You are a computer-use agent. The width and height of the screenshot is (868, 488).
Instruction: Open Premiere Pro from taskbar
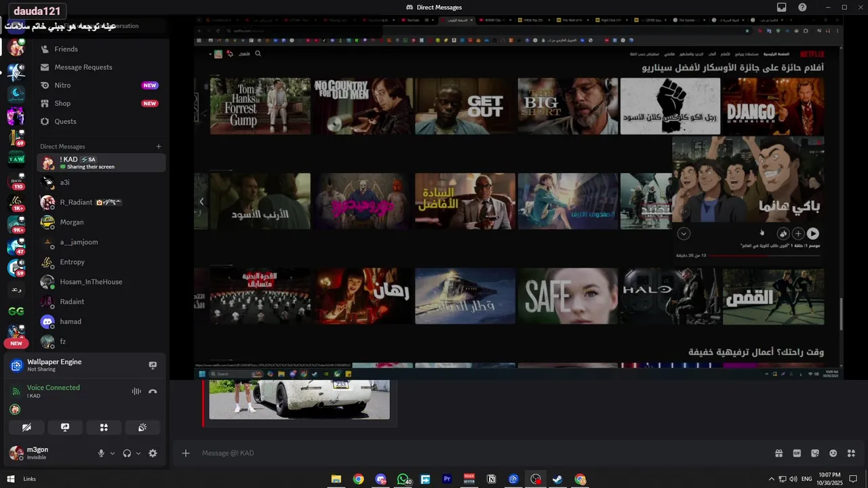pyautogui.click(x=447, y=479)
